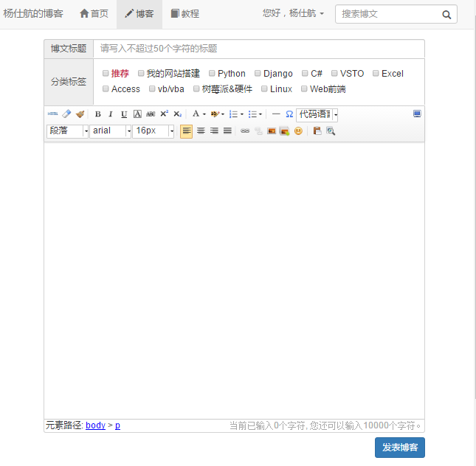
Task: Tick the Django tag checkbox
Action: click(258, 73)
